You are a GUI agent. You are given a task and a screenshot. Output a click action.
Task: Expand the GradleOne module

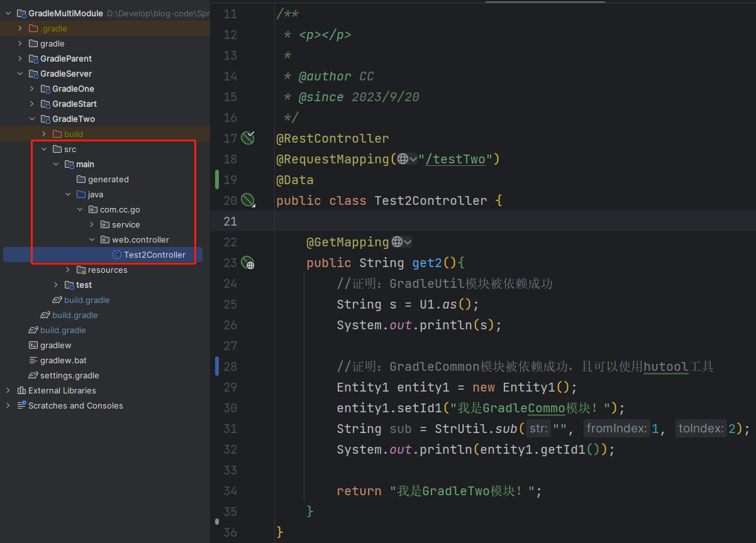[x=32, y=89]
